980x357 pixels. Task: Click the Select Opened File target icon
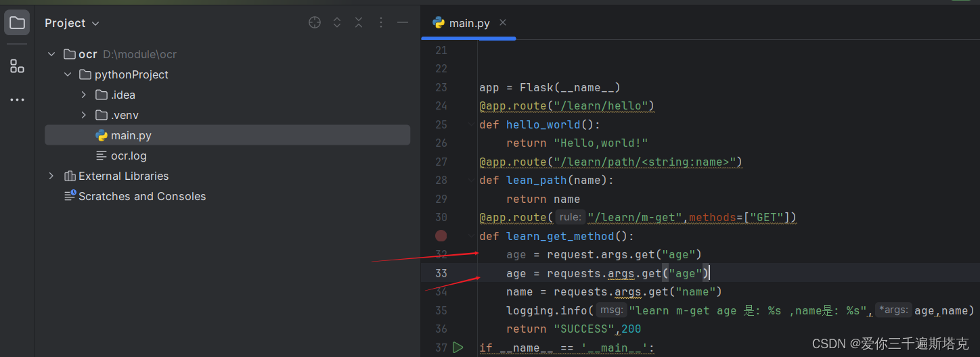coord(315,23)
